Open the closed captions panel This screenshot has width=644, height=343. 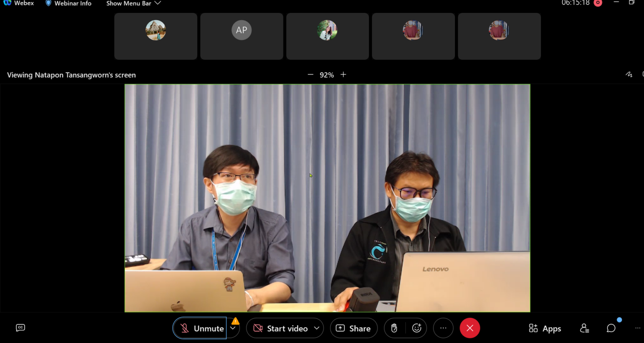pyautogui.click(x=20, y=328)
